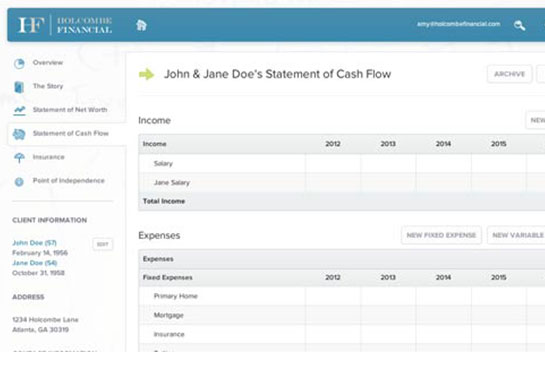Screen dimensions: 545x370
Task: Click the Address heading
Action: pos(28,297)
